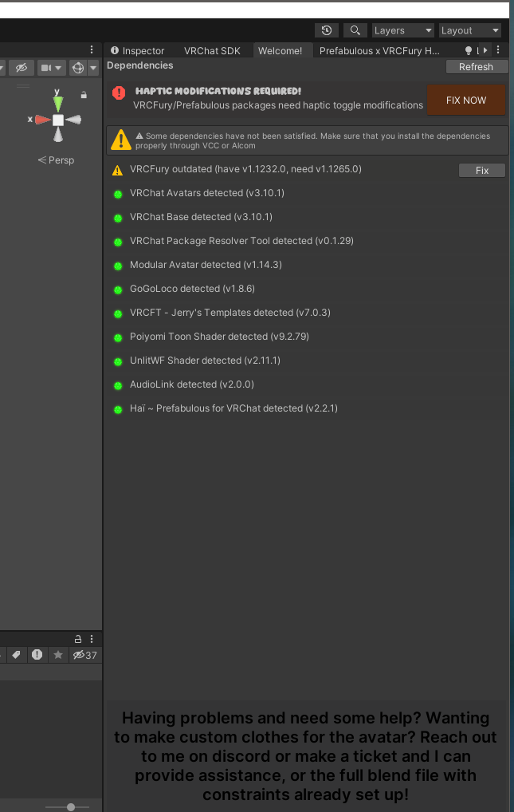
Task: Click the icon size slider handle
Action: [71, 807]
